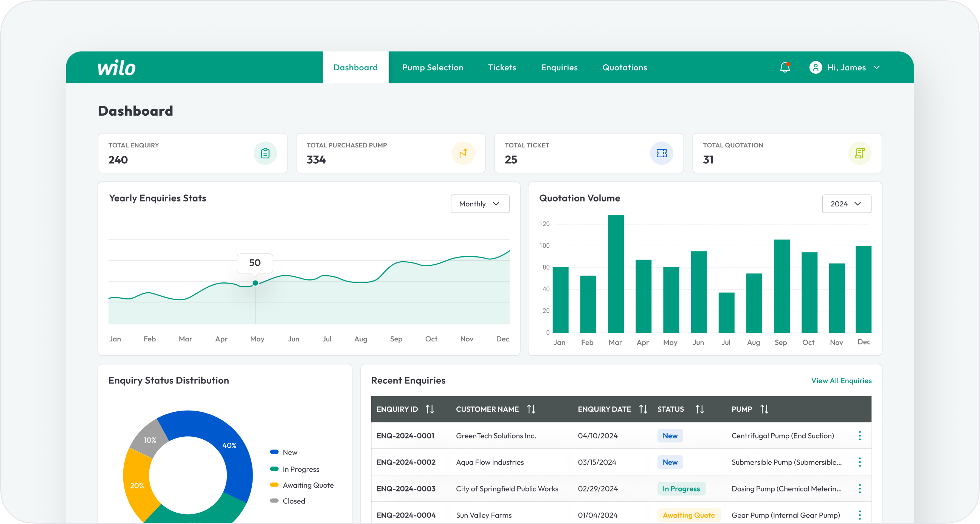Click the Total Purchased Pump arrow icon
Viewport: 980px width, 524px height.
pyautogui.click(x=463, y=153)
